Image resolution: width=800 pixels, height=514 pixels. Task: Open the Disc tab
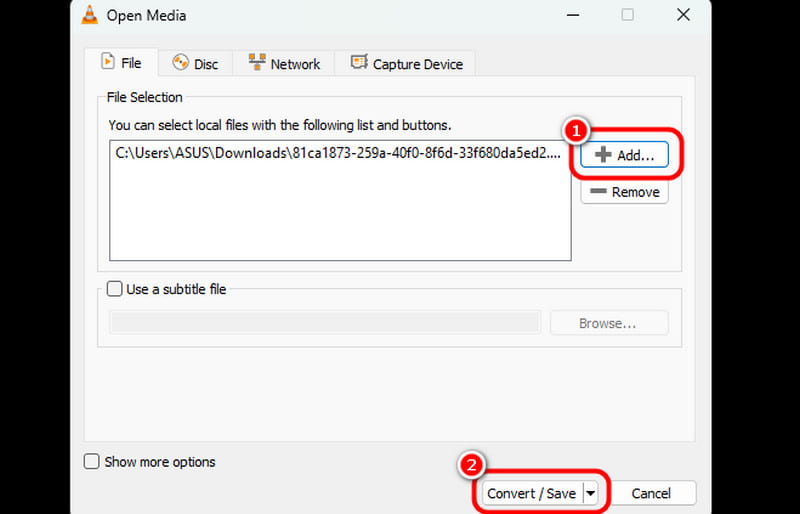click(195, 64)
